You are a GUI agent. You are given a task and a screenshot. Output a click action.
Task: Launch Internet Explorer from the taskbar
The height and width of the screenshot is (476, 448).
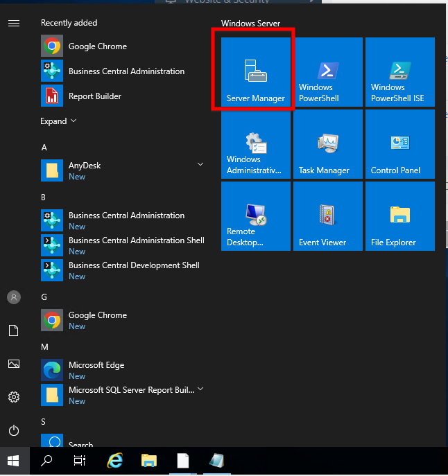(x=115, y=461)
